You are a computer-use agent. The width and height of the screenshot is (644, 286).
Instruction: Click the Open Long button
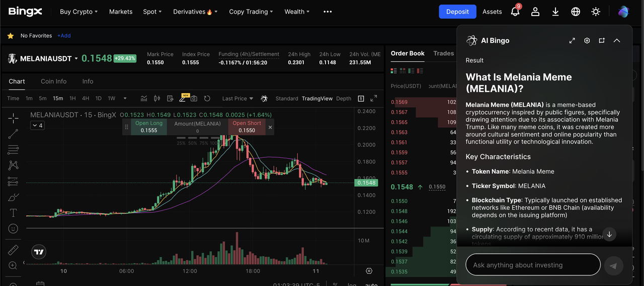[x=149, y=127]
